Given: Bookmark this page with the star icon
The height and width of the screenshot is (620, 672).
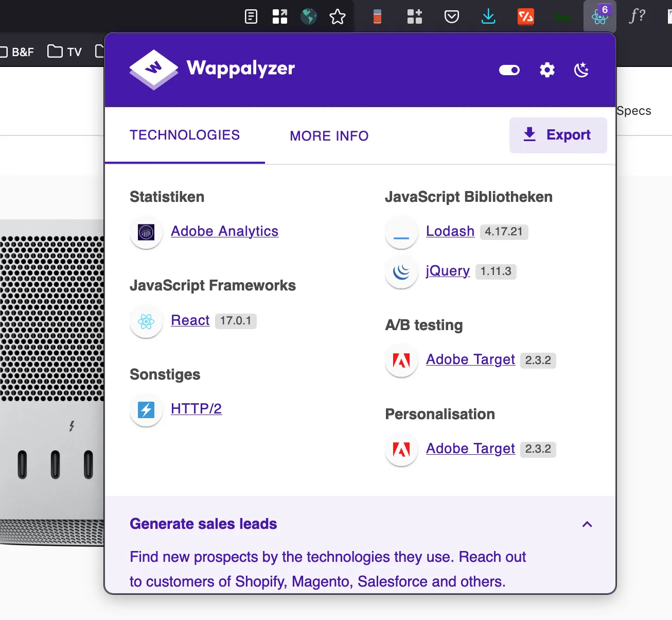Looking at the screenshot, I should 338,16.
